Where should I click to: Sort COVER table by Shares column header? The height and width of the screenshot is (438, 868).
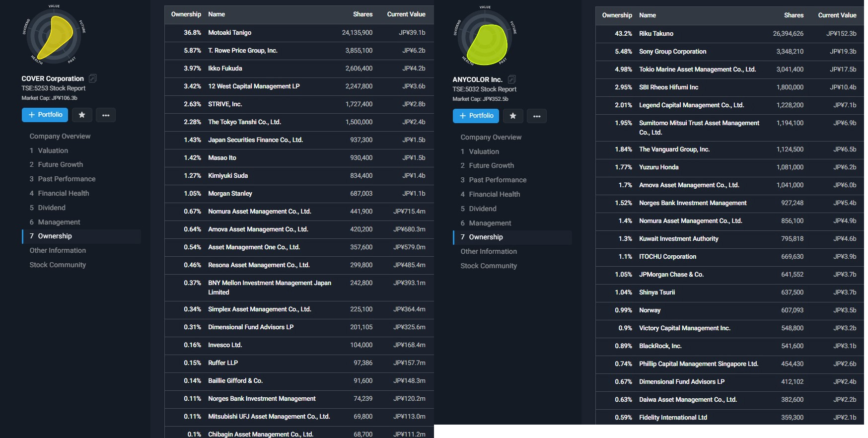pyautogui.click(x=363, y=14)
